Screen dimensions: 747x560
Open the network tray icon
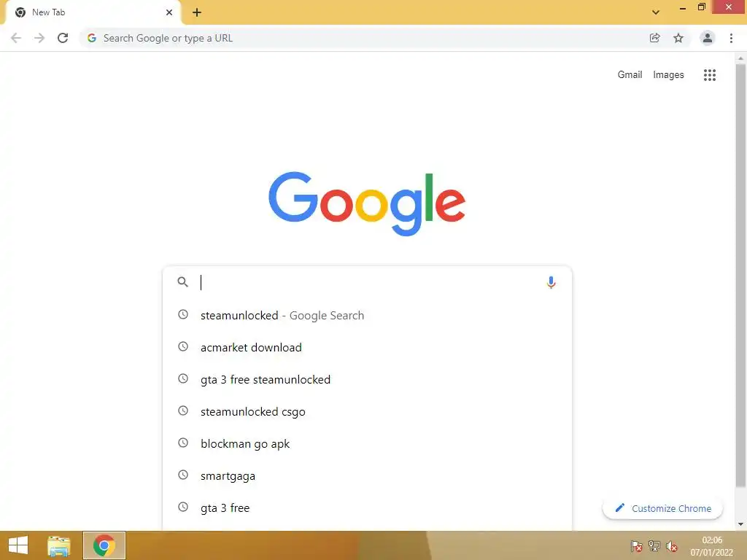pos(654,546)
